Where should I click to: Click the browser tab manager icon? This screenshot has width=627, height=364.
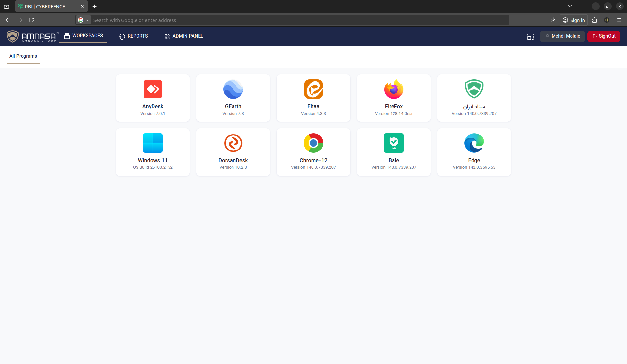point(7,6)
